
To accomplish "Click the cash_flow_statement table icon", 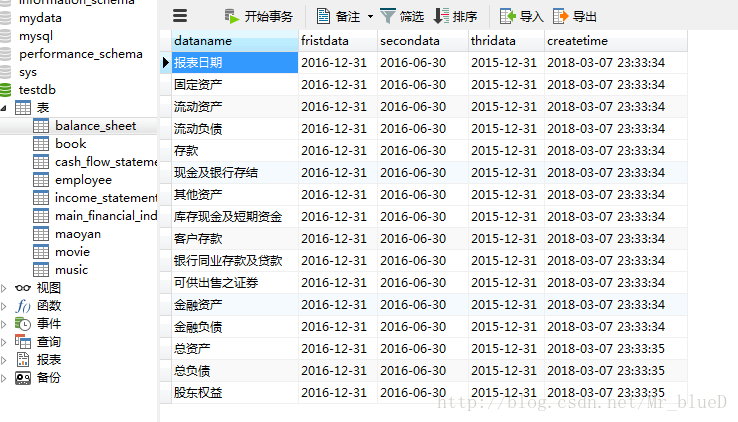I will coord(41,162).
